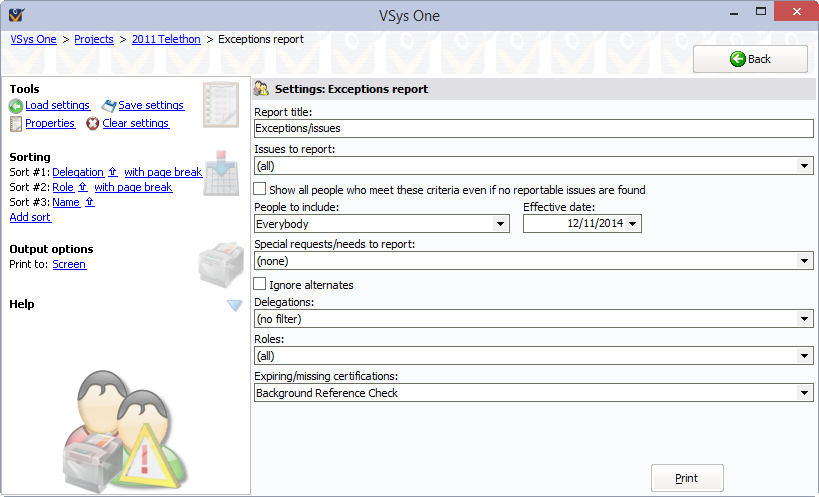Click the Add sort link

[x=30, y=217]
